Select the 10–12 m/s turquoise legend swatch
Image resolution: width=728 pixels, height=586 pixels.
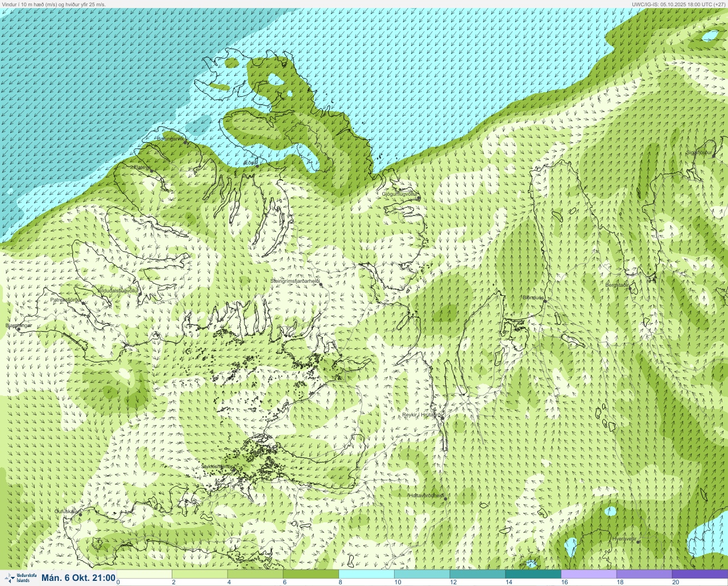[422, 574]
